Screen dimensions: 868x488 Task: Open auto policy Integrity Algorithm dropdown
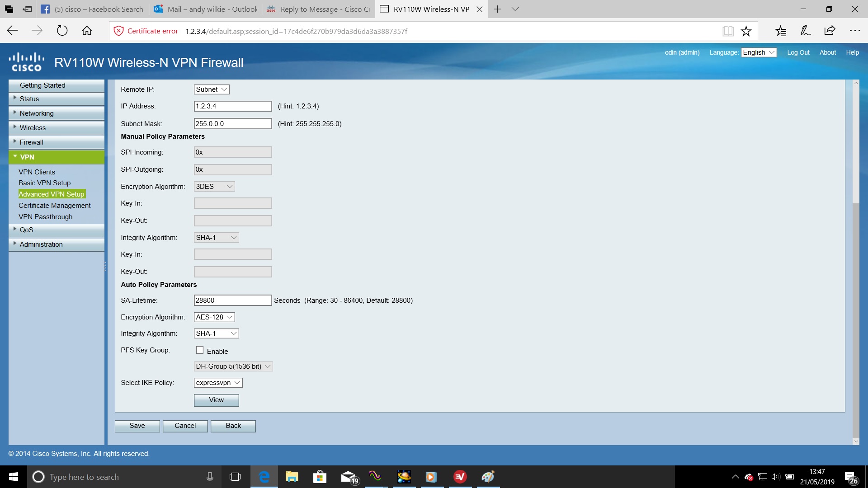pyautogui.click(x=216, y=333)
